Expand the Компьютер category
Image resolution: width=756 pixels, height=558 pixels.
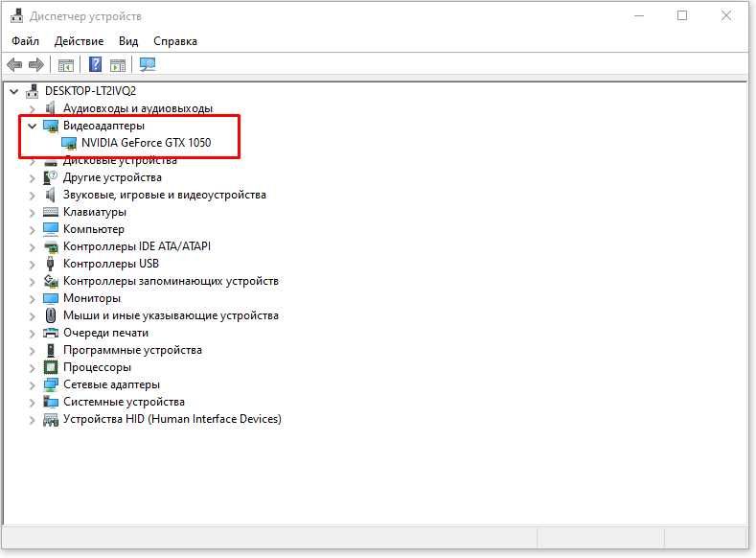(x=32, y=230)
